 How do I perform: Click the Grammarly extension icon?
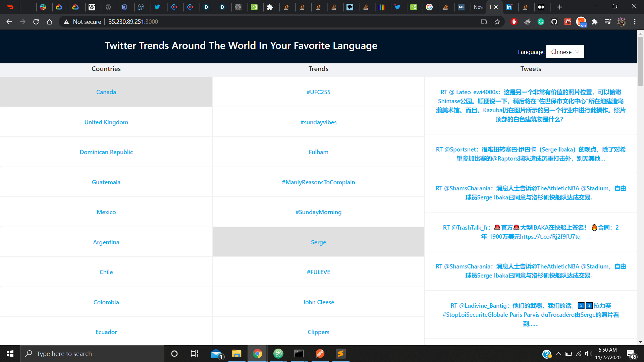541,22
